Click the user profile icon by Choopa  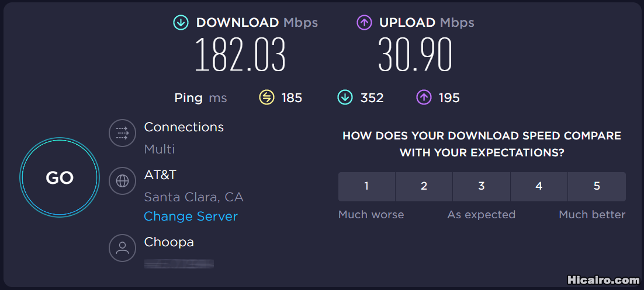click(x=122, y=248)
